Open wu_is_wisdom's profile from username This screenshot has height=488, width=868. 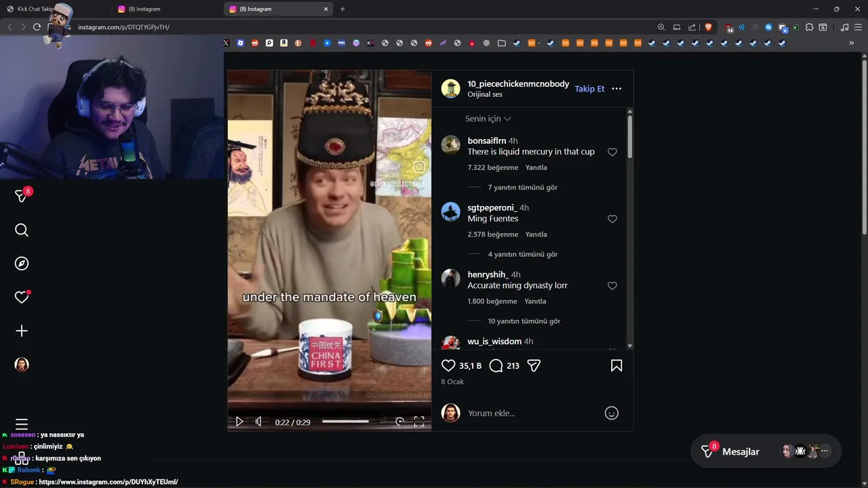[494, 342]
